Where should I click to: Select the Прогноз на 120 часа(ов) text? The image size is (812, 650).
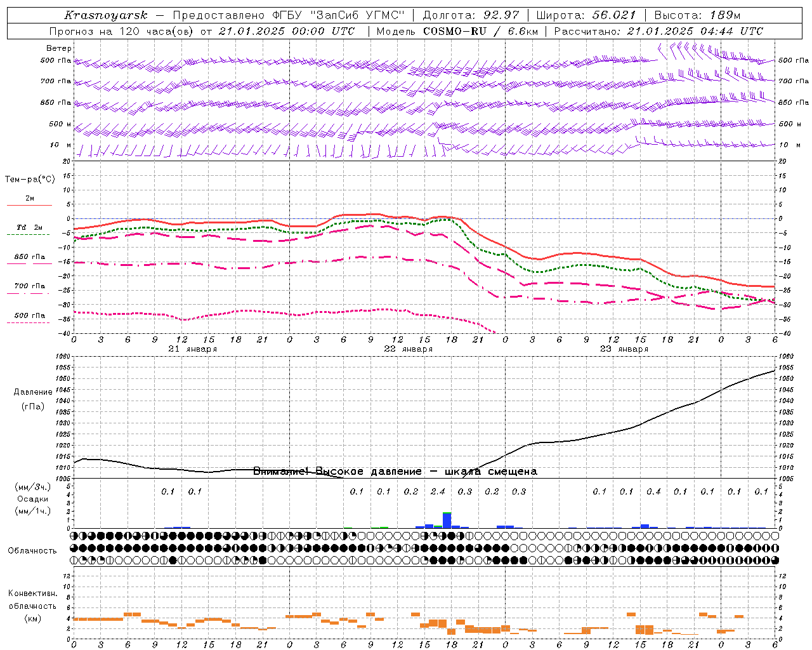click(x=122, y=31)
